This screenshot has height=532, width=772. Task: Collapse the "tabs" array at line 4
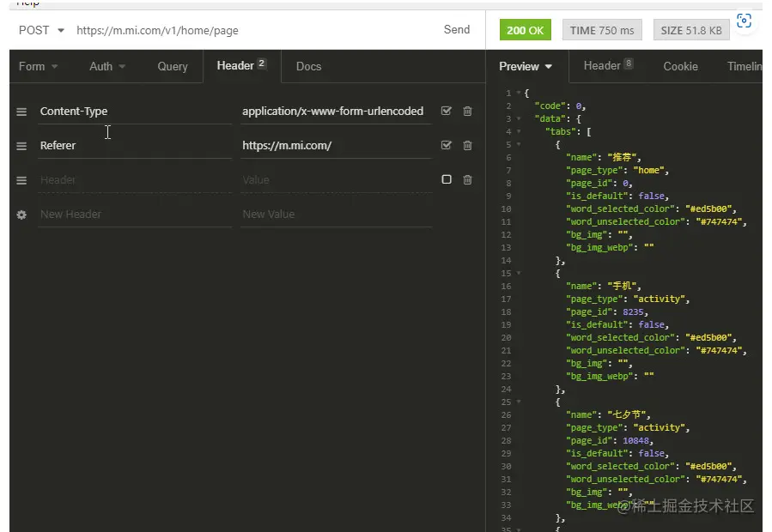tap(519, 131)
